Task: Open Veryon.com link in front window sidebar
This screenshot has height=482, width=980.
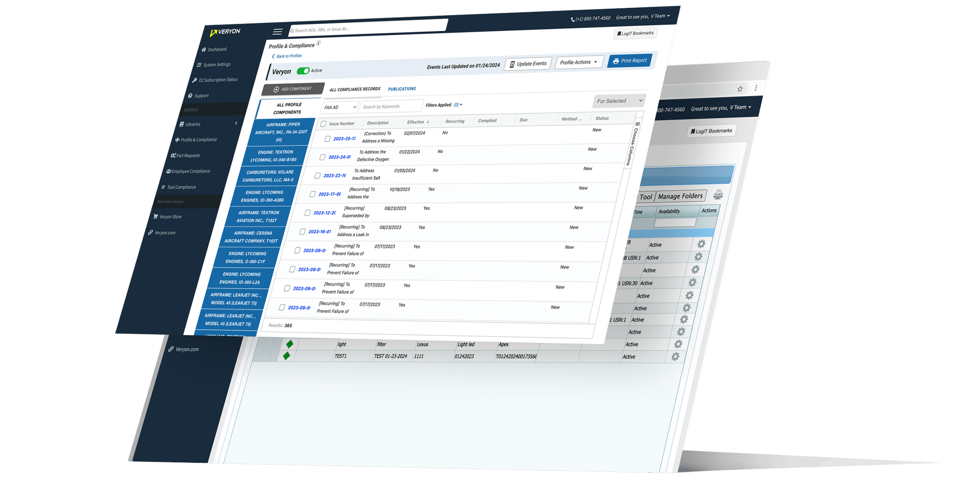Action: [162, 233]
